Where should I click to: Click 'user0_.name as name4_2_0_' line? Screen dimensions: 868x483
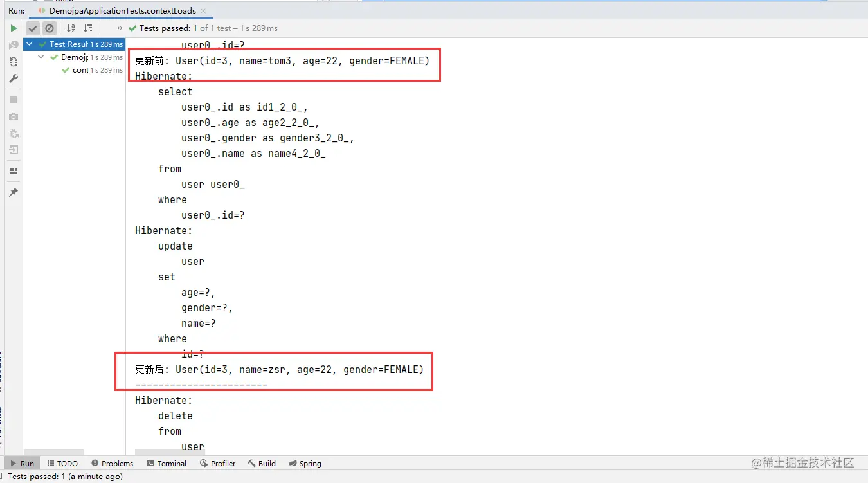click(x=253, y=153)
